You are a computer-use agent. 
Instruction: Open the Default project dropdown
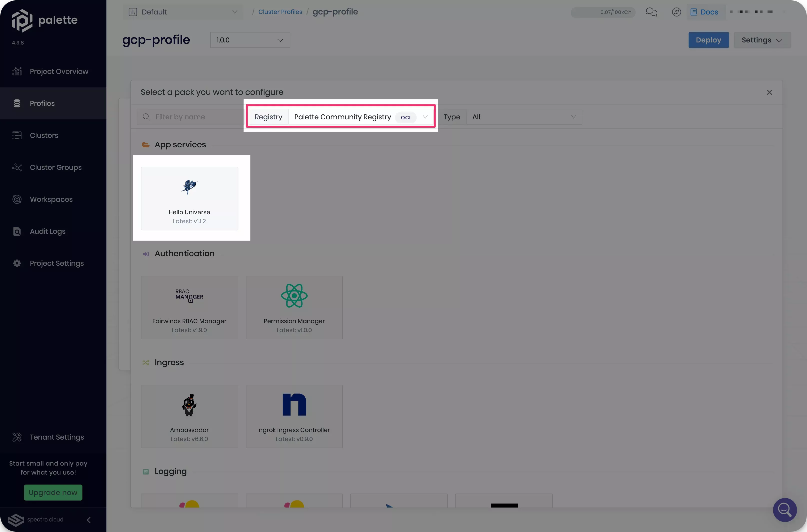(x=183, y=12)
